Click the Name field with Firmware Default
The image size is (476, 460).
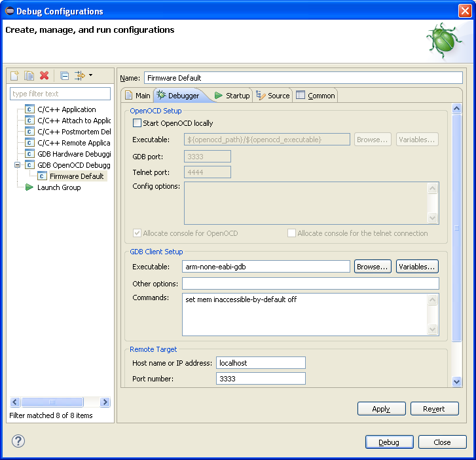(303, 78)
